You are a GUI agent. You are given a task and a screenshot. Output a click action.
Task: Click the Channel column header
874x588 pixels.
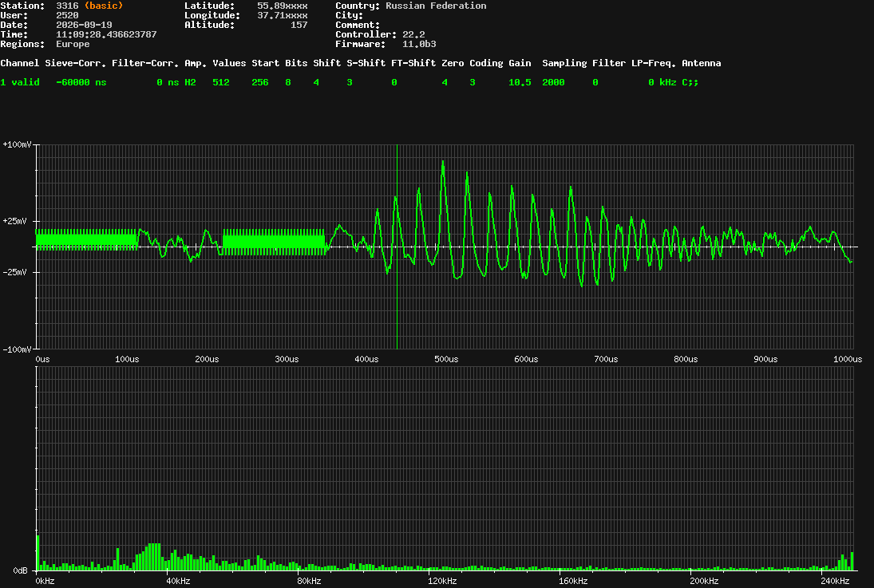[19, 63]
